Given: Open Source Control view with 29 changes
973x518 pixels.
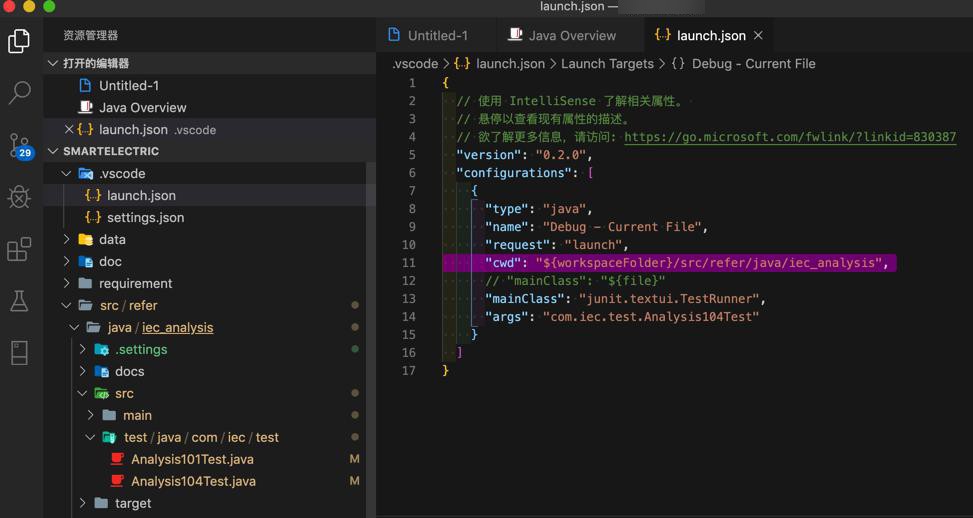Looking at the screenshot, I should [20, 146].
